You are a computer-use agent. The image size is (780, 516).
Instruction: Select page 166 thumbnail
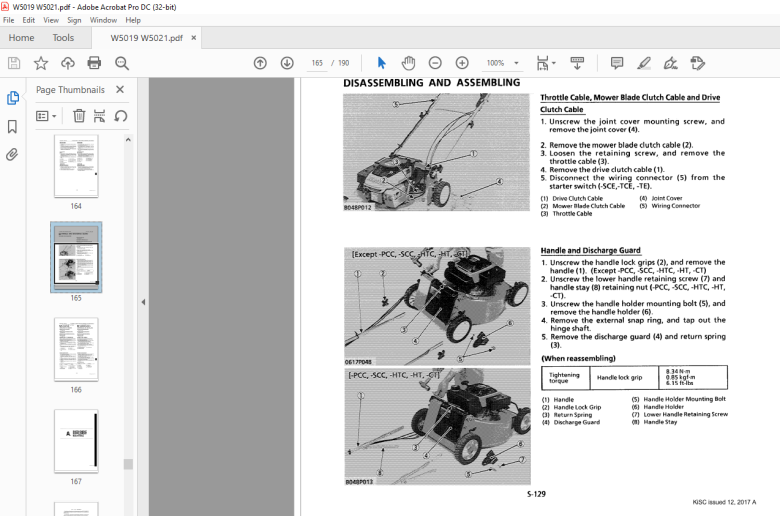(x=76, y=350)
